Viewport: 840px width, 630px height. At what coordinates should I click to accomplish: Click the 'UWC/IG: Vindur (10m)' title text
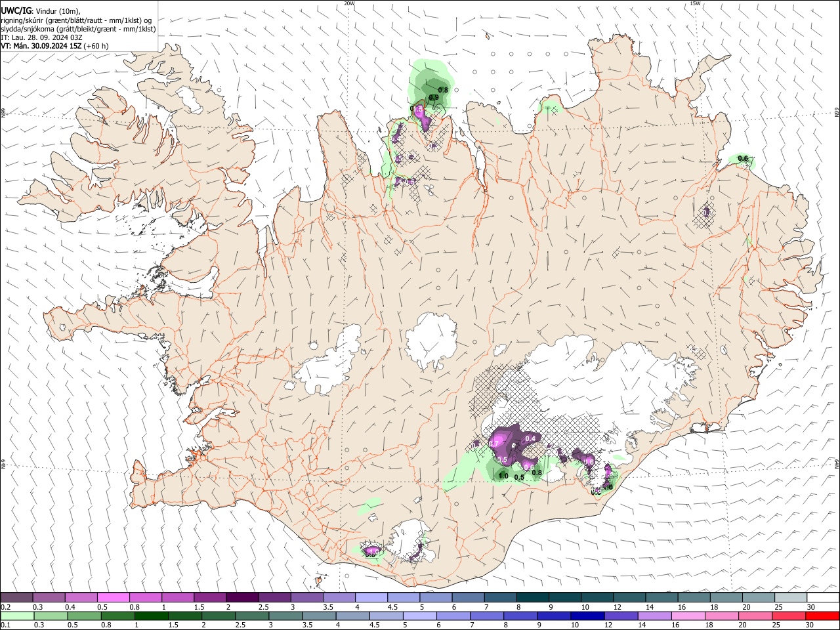tap(41, 11)
